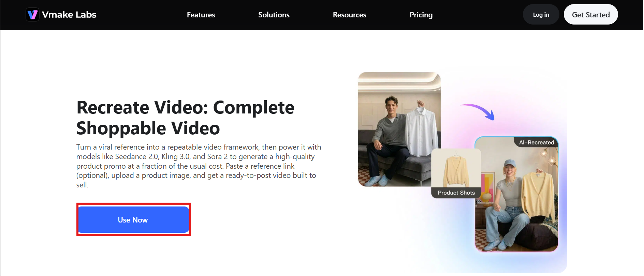Screen dimensions: 644x276
Task: Click the AI-Recreated label
Action: [537, 142]
